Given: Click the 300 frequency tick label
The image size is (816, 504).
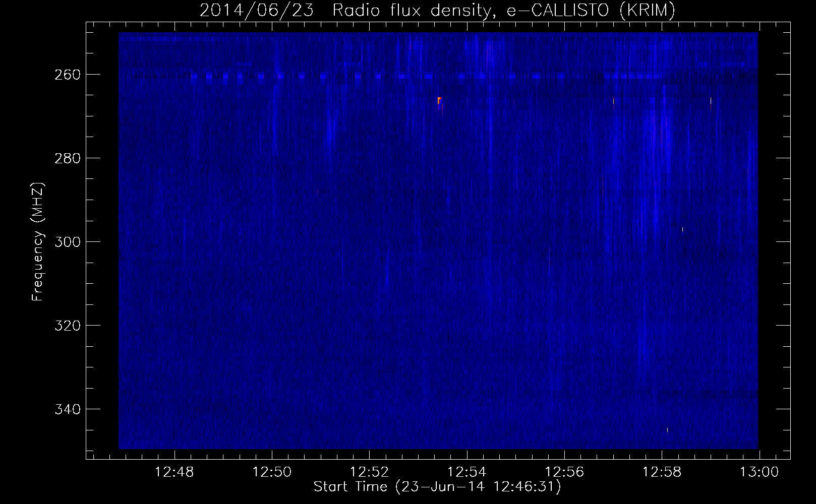Looking at the screenshot, I should coord(67,242).
